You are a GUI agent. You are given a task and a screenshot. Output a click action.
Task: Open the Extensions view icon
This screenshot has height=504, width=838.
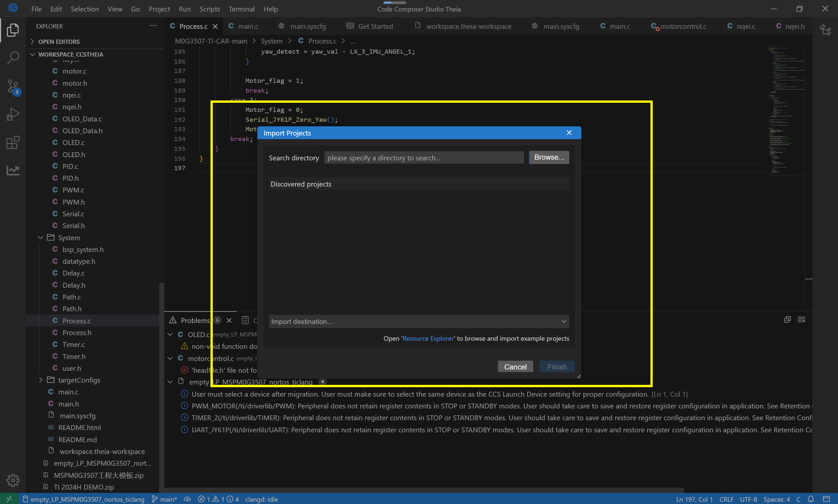(13, 142)
